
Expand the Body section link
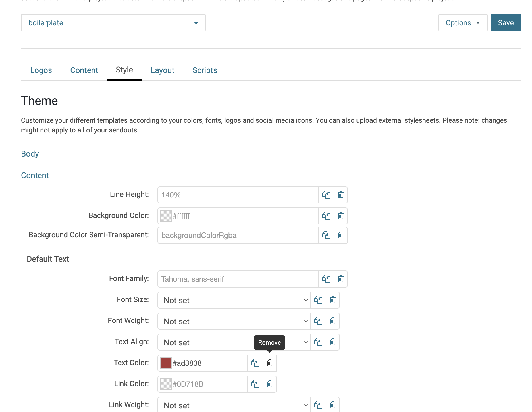(x=30, y=154)
